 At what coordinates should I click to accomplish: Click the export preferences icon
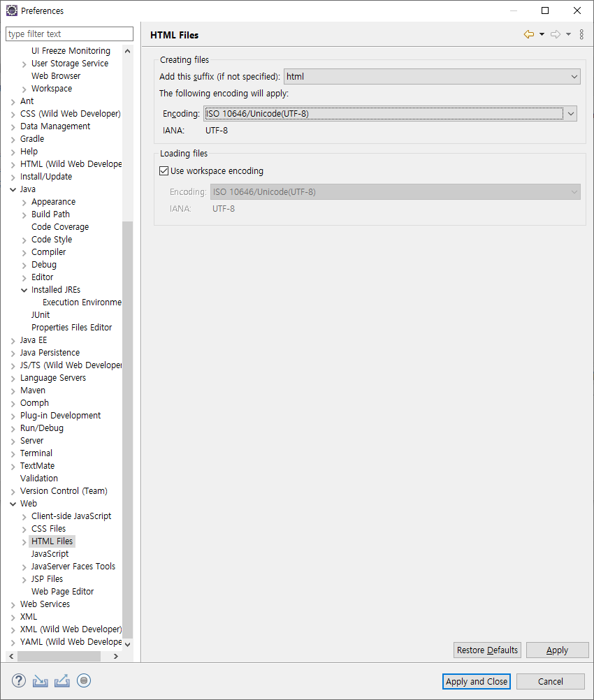[62, 681]
